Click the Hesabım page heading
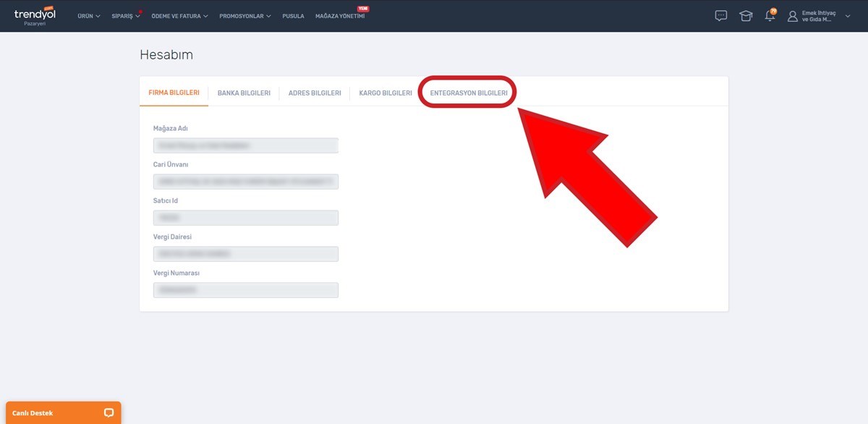The image size is (868, 424). (166, 55)
